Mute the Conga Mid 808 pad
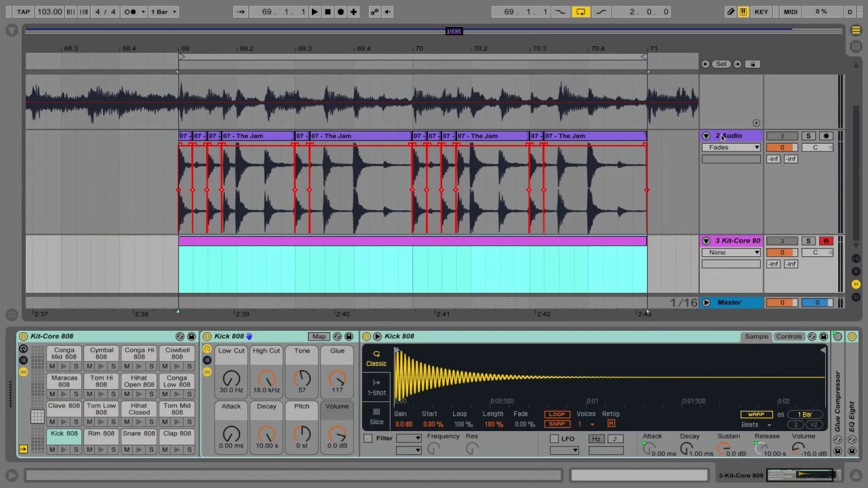 [52, 366]
